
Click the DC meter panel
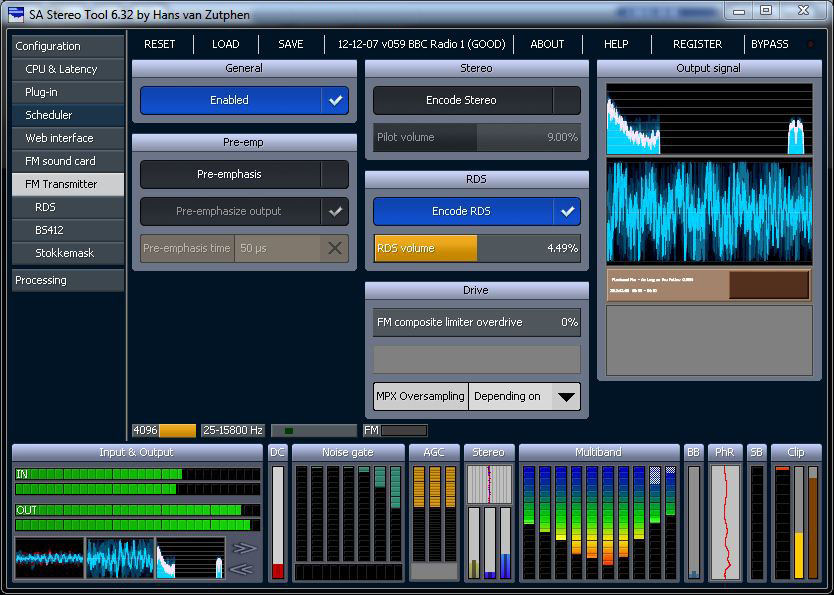278,513
